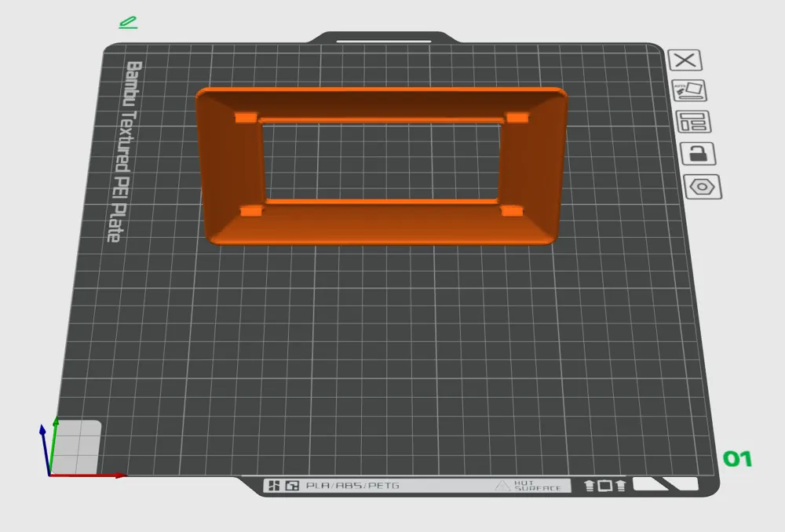This screenshot has width=785, height=532.
Task: Click the green 01 plate number
Action: (737, 459)
